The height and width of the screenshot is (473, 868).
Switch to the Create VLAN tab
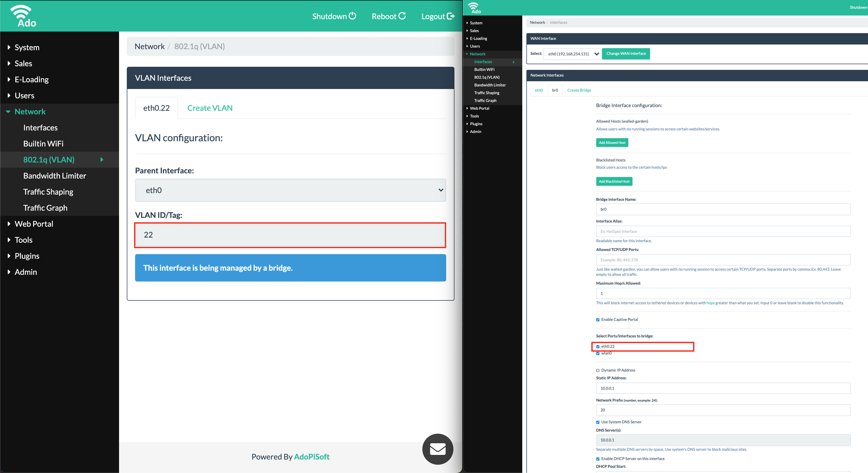(210, 108)
